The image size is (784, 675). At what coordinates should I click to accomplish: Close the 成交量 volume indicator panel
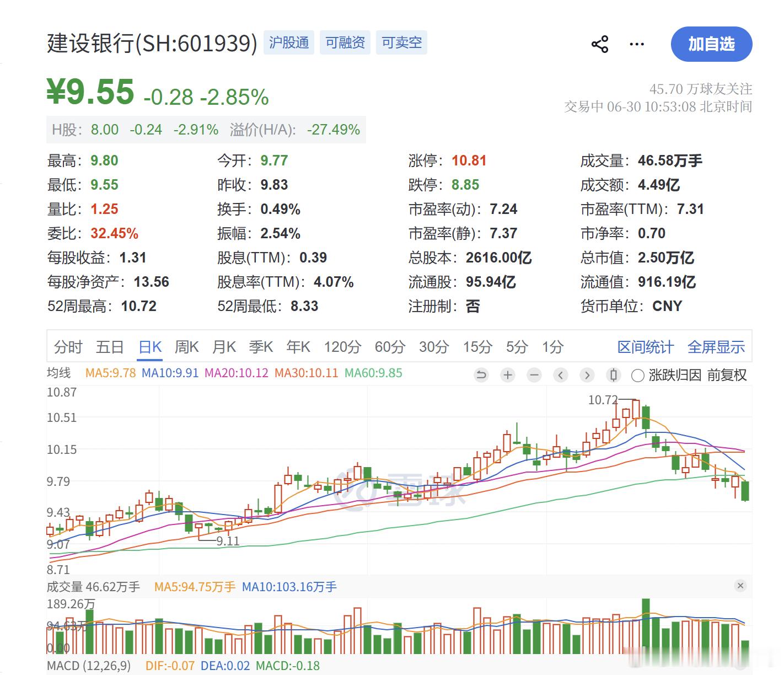pyautogui.click(x=740, y=586)
